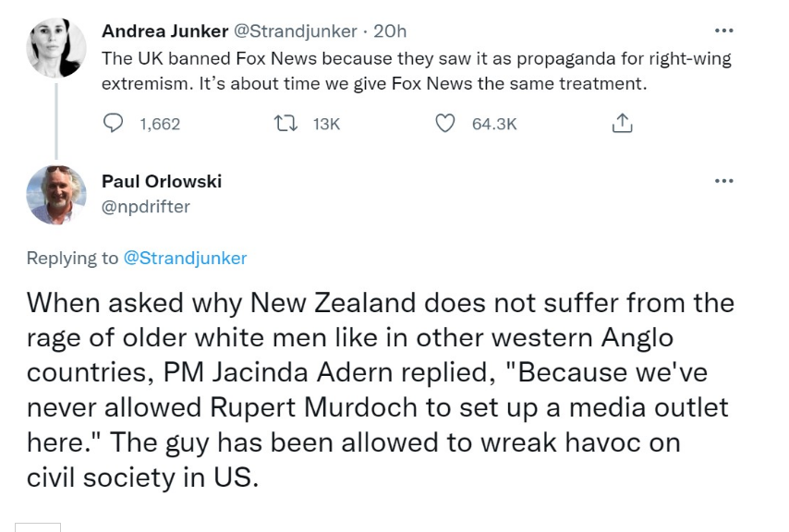The width and height of the screenshot is (789, 532).
Task: Click the Andrea Junker display name
Action: 164,30
